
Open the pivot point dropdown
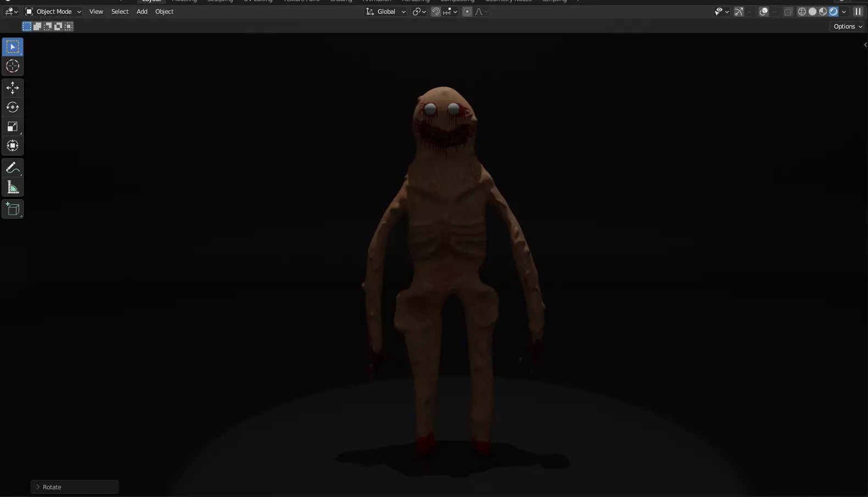point(419,12)
